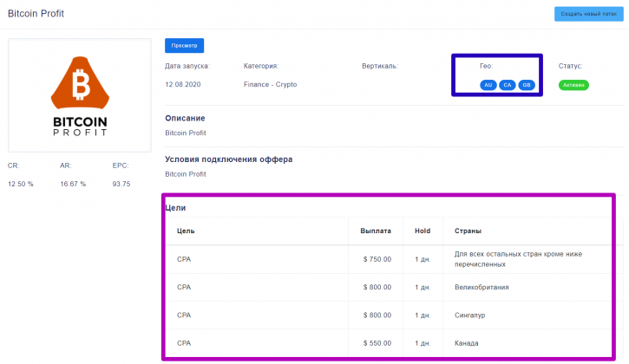Screen dimensions: 629x364
Task: Select the AU geo badge
Action: [488, 85]
